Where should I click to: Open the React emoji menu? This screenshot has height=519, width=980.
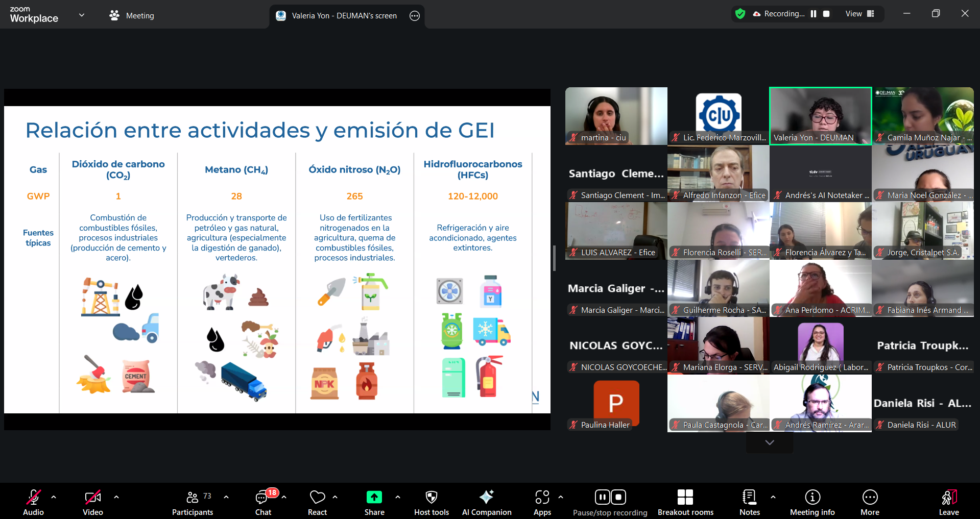[x=317, y=503]
